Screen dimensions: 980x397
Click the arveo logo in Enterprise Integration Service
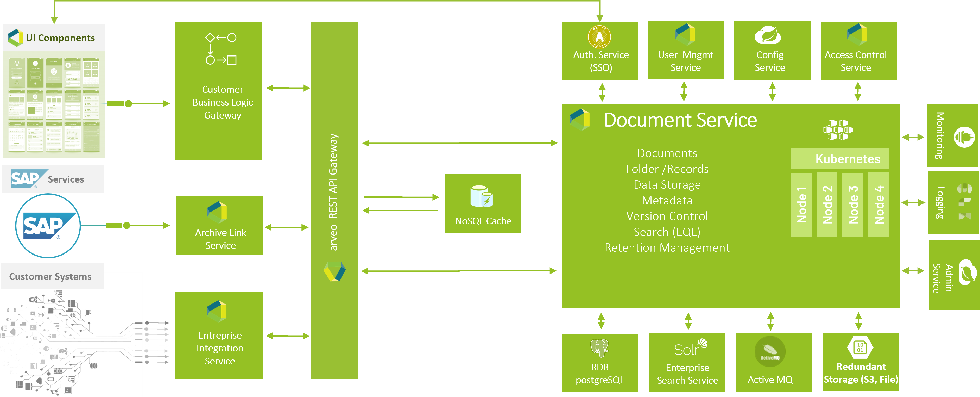(217, 311)
